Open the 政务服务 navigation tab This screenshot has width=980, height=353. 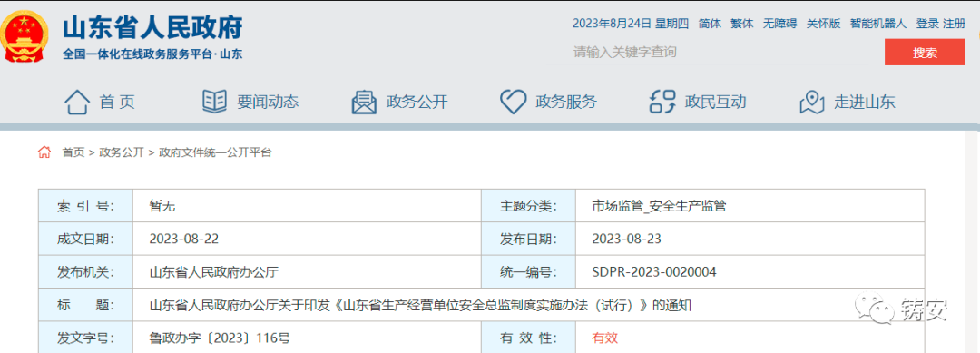tap(566, 102)
